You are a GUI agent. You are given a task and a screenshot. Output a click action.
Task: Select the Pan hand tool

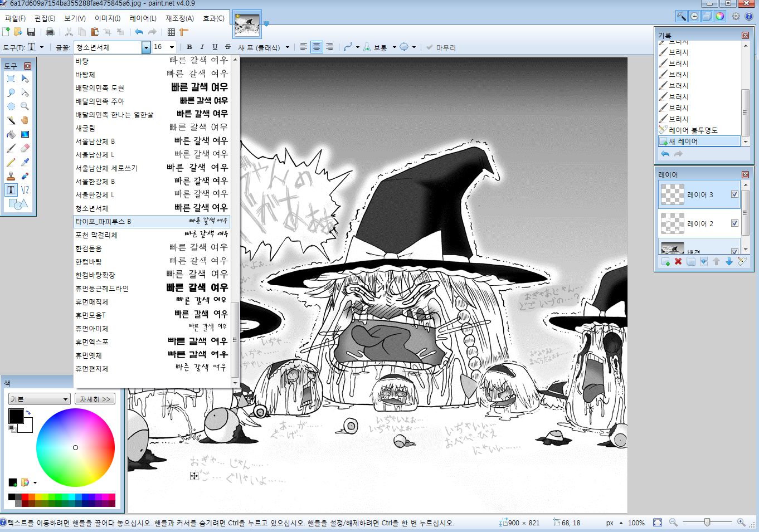(x=25, y=120)
